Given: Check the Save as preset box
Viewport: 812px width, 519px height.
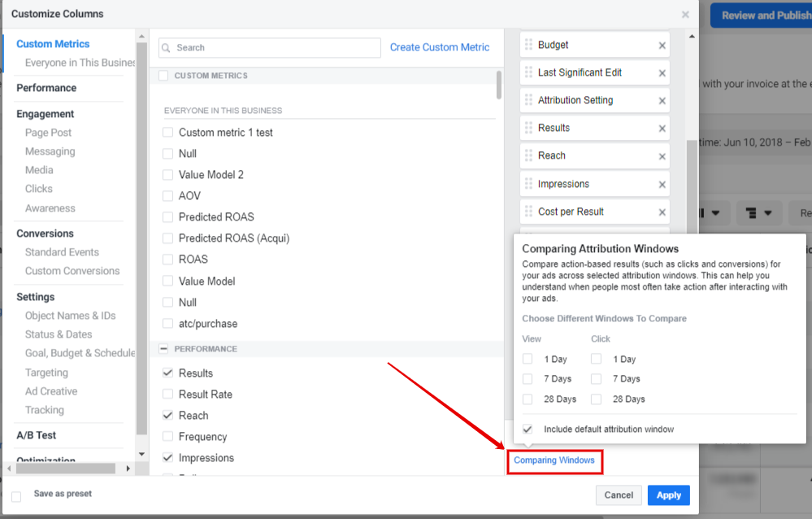Looking at the screenshot, I should (16, 497).
